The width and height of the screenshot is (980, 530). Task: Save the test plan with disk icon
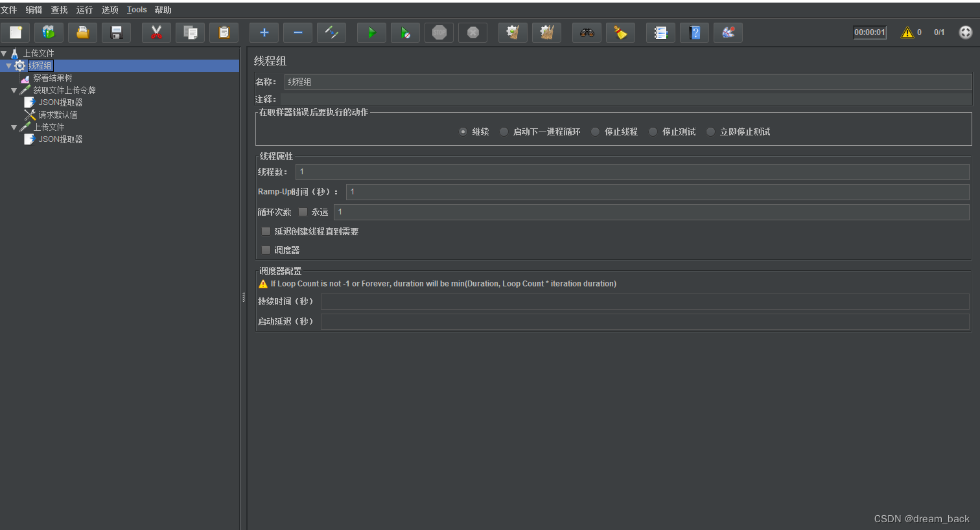(x=117, y=32)
